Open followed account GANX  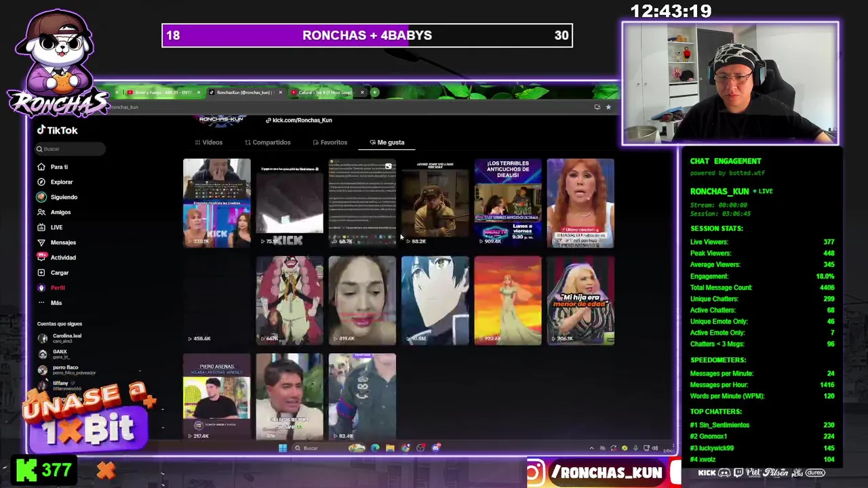tap(54, 354)
